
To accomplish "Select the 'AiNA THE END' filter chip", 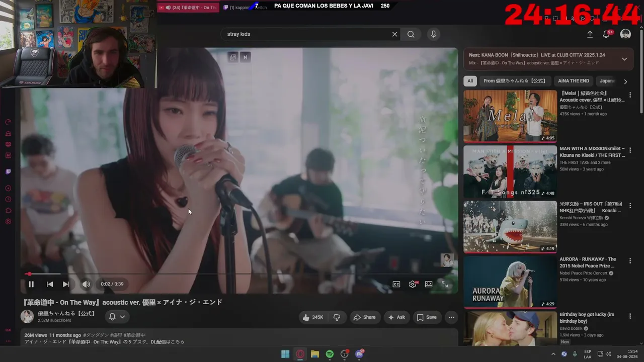I will pyautogui.click(x=574, y=81).
